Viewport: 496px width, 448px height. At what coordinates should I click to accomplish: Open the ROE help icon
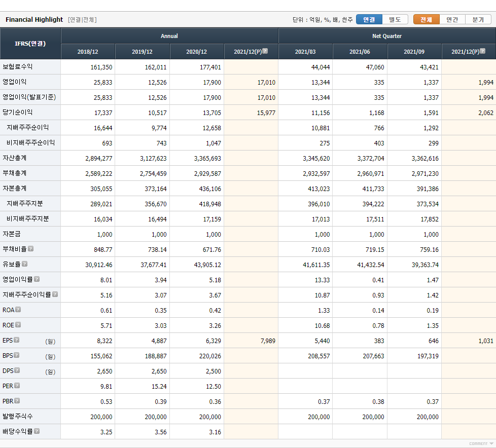(x=18, y=325)
